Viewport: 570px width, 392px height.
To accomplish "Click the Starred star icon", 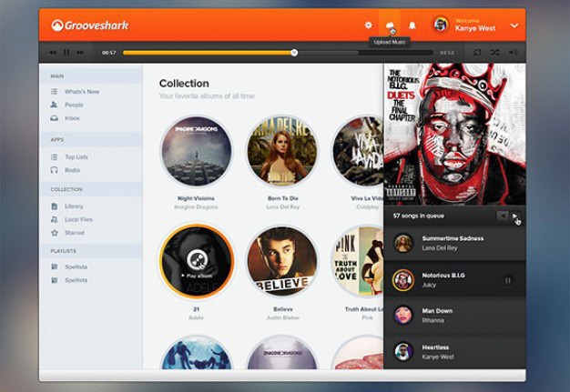I will coord(54,233).
